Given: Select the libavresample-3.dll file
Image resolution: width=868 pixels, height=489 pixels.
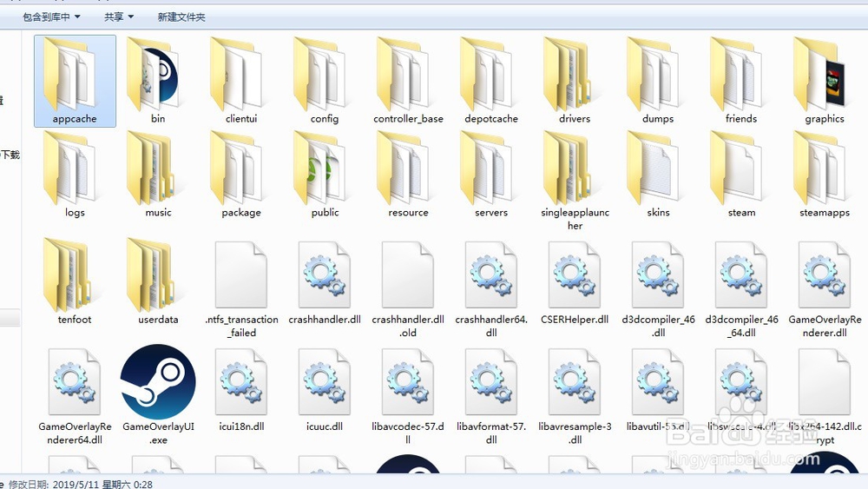Looking at the screenshot, I should pyautogui.click(x=575, y=396).
